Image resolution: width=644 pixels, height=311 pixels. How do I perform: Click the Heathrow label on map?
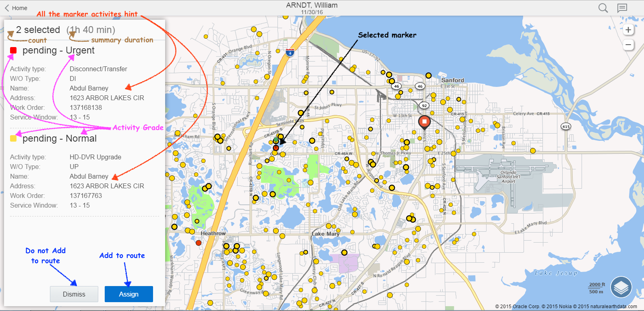pyautogui.click(x=213, y=233)
